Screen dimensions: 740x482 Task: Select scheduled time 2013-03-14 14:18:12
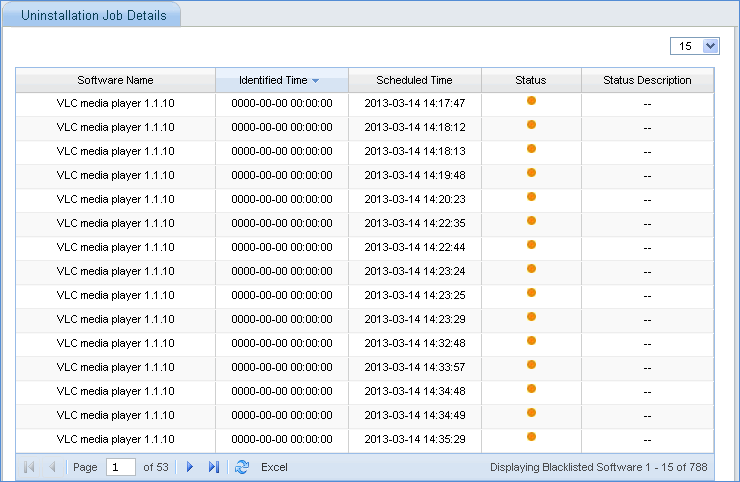415,127
